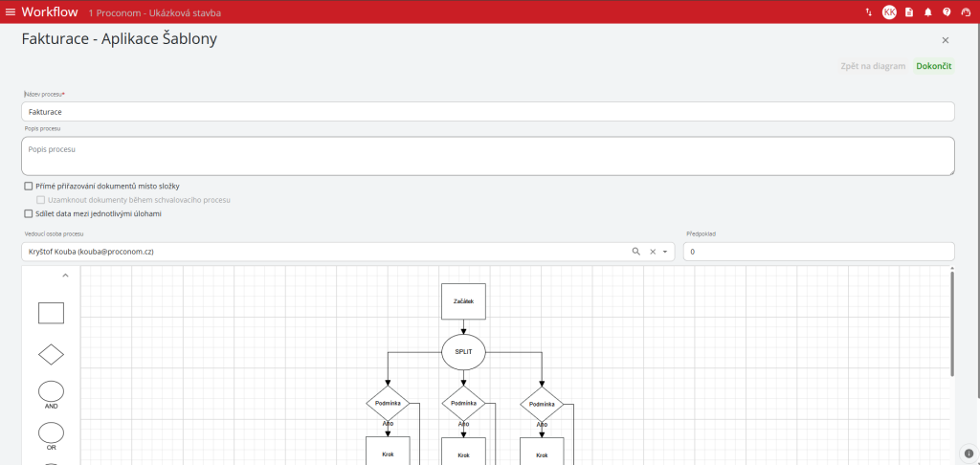Image resolution: width=980 pixels, height=465 pixels.
Task: Clear the selected Kryštof Kouba person
Action: point(652,252)
